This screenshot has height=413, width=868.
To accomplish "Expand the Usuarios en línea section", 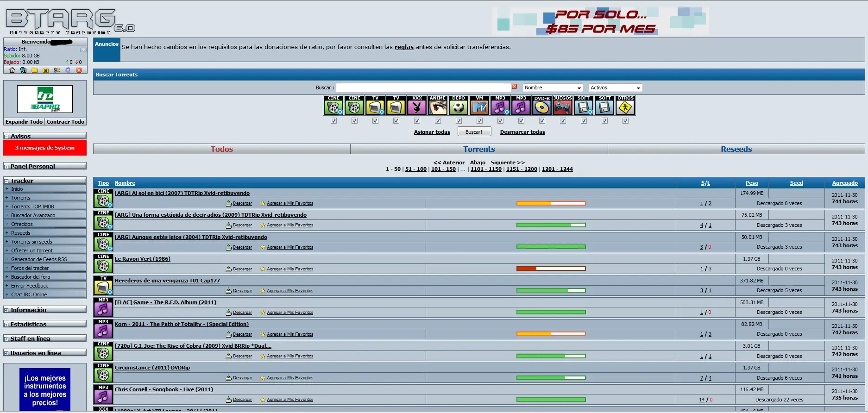I will coord(6,353).
